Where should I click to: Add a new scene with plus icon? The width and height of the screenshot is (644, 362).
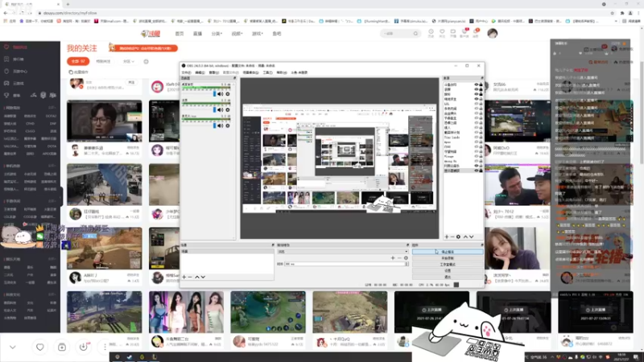(x=184, y=277)
